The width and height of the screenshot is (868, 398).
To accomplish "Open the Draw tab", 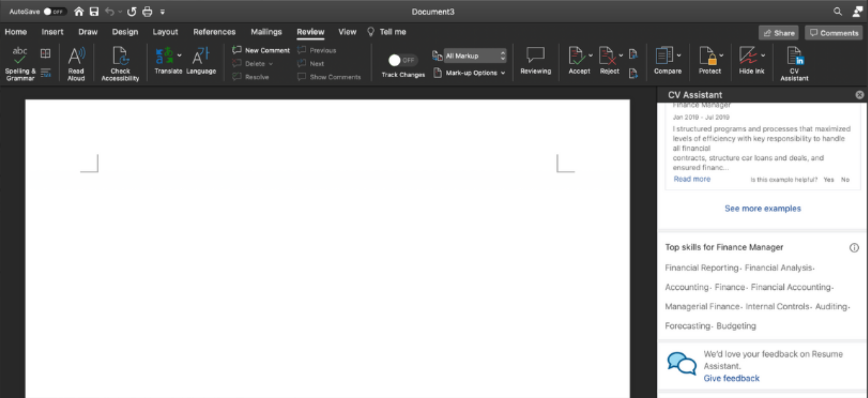I will click(88, 32).
